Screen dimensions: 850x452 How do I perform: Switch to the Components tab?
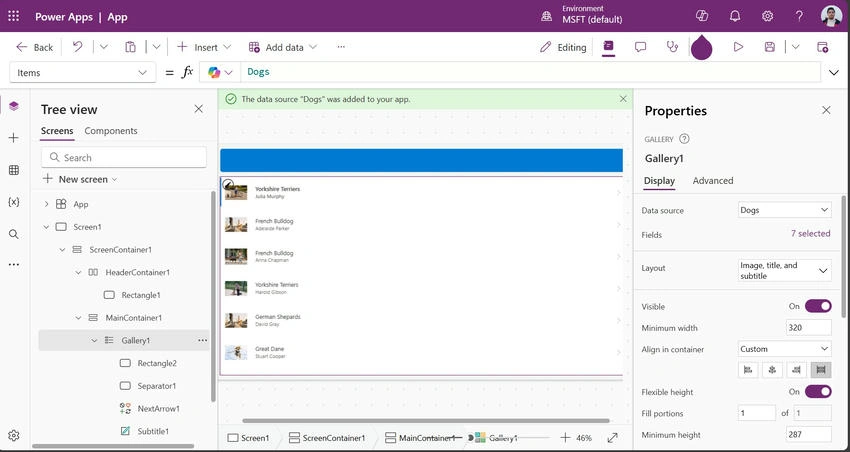(x=111, y=131)
